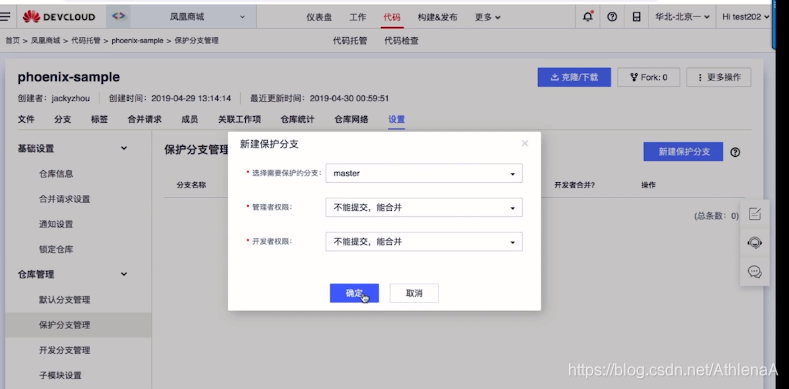Select the 设置 repository tab
Image resolution: width=789 pixels, height=389 pixels.
pyautogui.click(x=397, y=119)
